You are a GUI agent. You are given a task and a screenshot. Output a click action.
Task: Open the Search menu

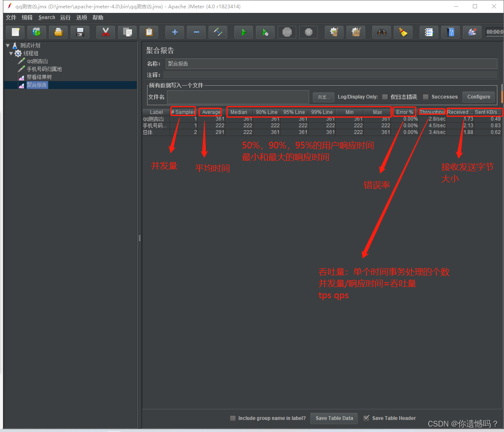tap(47, 17)
